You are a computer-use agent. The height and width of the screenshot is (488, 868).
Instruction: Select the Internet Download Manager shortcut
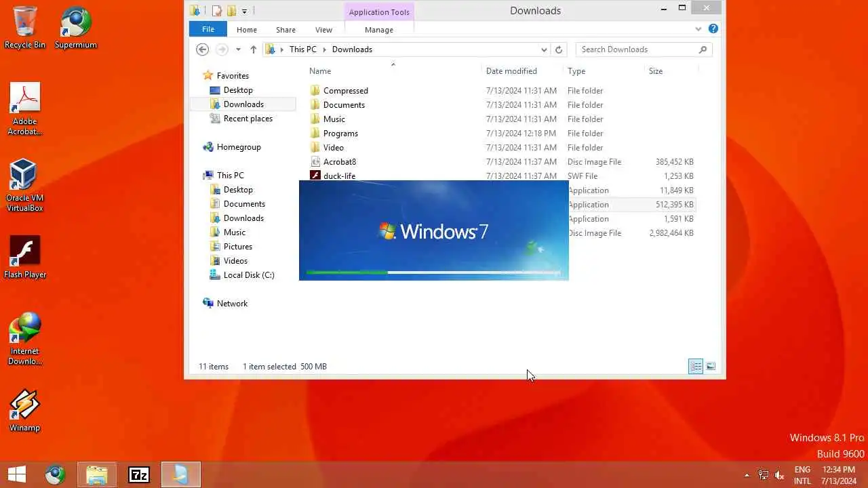pos(25,338)
